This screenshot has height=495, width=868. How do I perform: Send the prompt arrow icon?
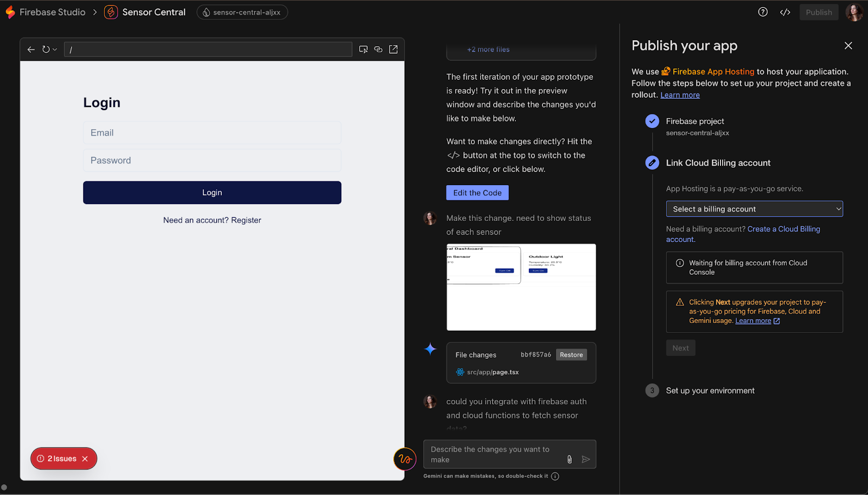pos(586,459)
